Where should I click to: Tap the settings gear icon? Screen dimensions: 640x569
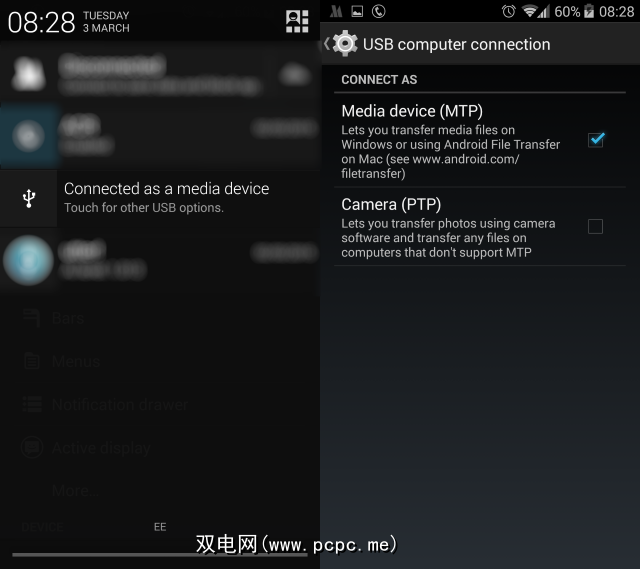pyautogui.click(x=345, y=43)
